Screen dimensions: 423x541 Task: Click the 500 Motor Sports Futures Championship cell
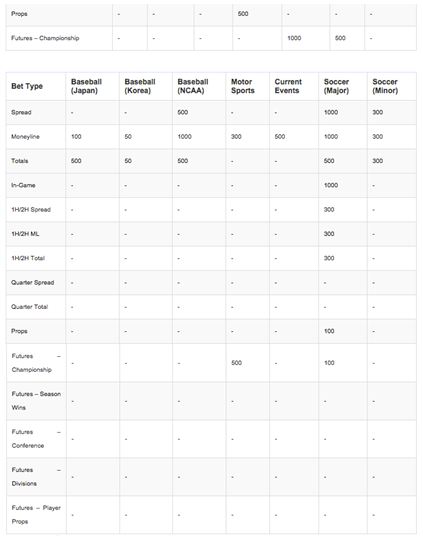pos(236,363)
